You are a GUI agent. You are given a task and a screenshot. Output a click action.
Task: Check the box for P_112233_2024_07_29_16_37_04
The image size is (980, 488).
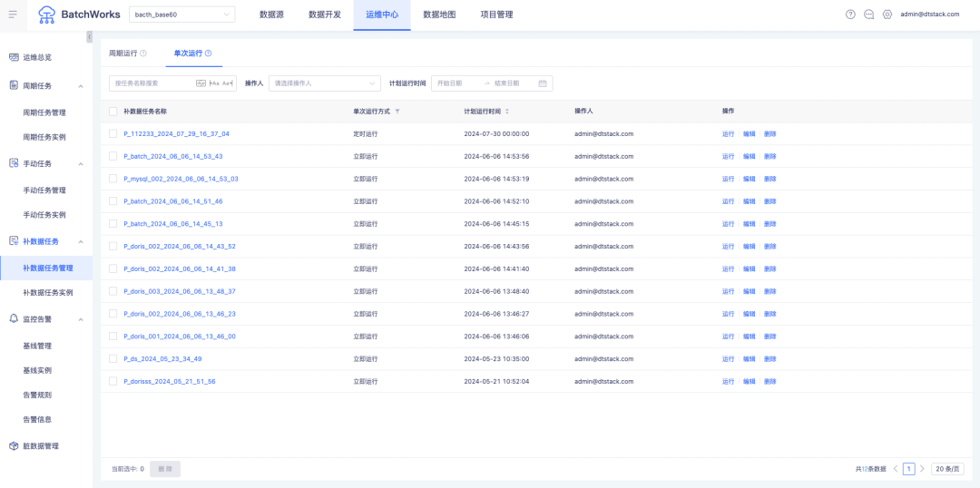click(x=113, y=133)
